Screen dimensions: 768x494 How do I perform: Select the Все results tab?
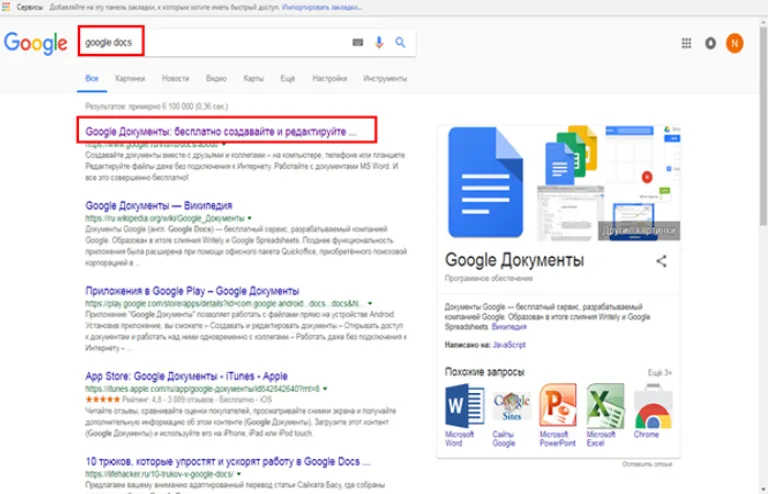[92, 78]
